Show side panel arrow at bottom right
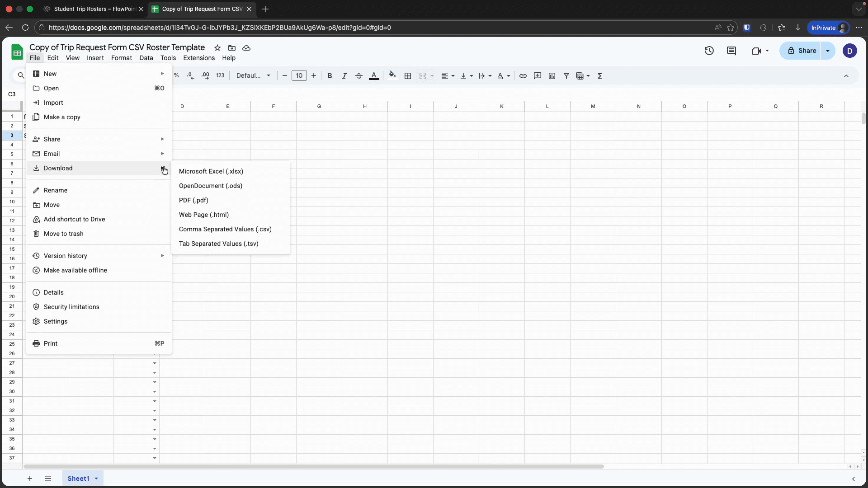The height and width of the screenshot is (488, 868). tap(854, 479)
